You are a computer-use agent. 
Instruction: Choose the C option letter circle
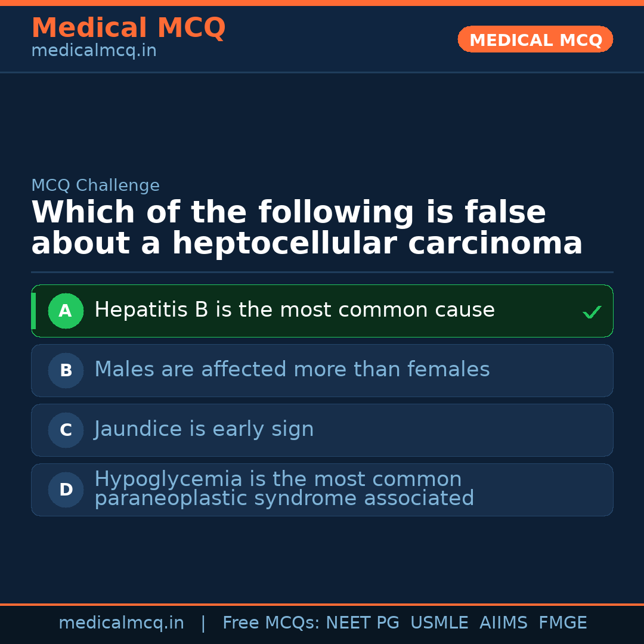[66, 430]
